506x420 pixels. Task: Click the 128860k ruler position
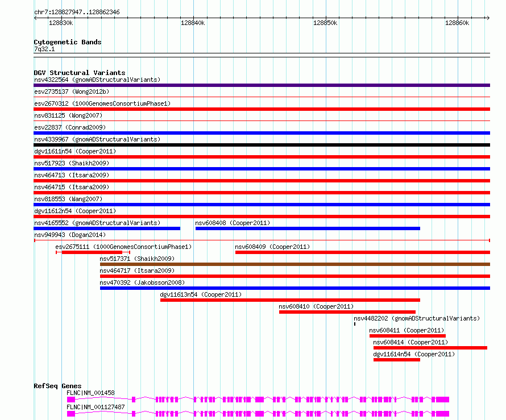tap(457, 23)
